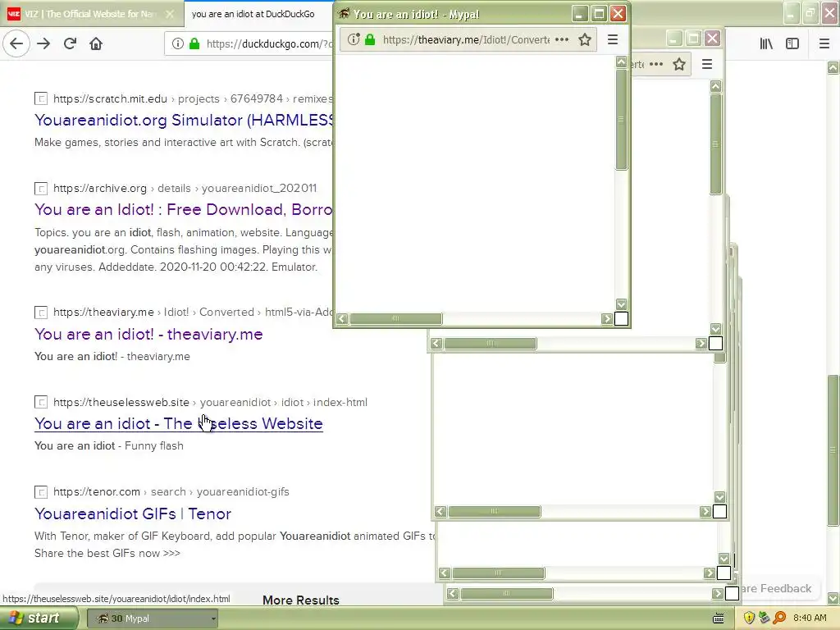Click vertical scrollbar thumb in second popup window
The width and height of the screenshot is (840, 630).
tap(715, 144)
